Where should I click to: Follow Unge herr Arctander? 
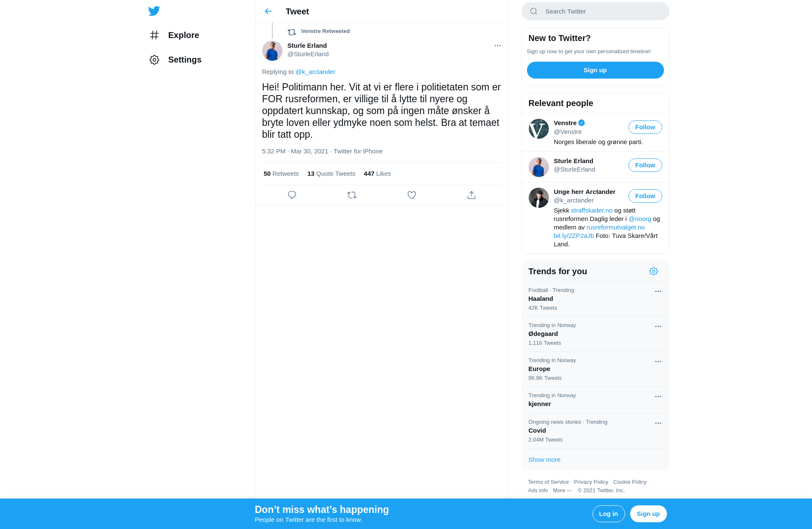click(x=645, y=196)
